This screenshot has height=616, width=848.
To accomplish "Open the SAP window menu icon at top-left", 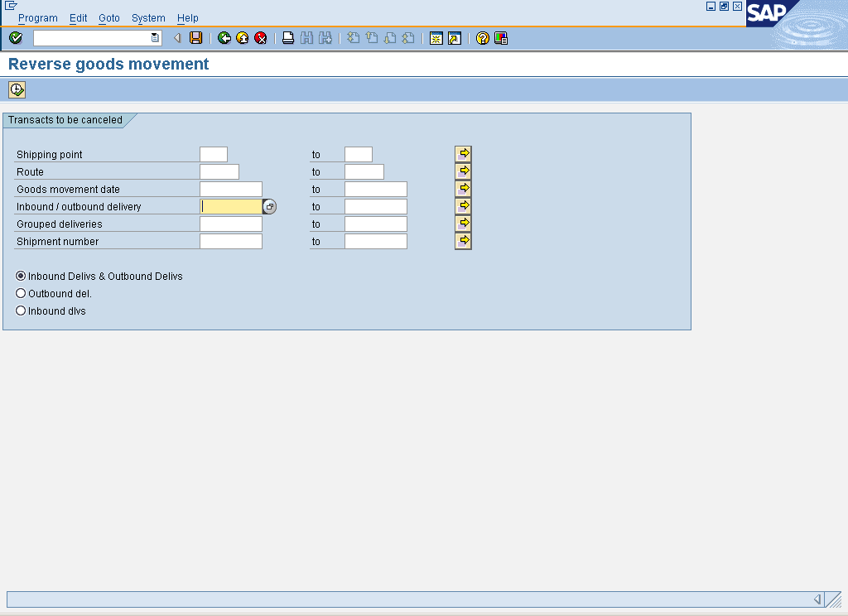I will pyautogui.click(x=11, y=6).
